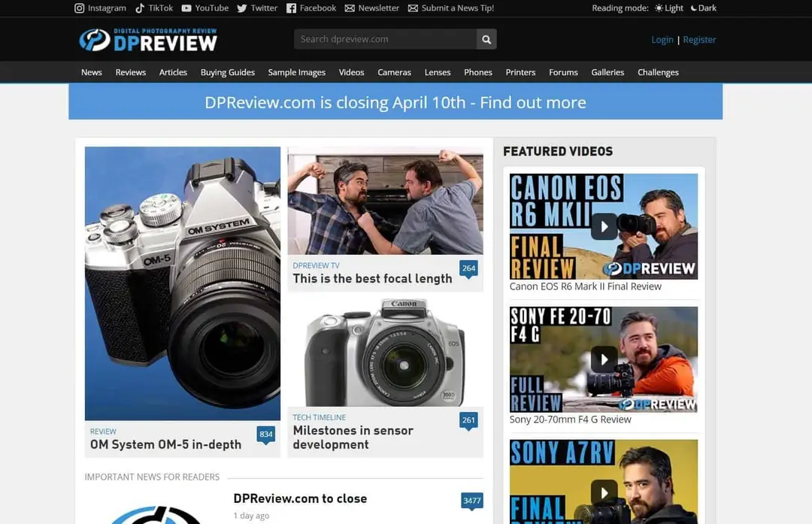This screenshot has height=524, width=812.
Task: Switch reading mode to Light
Action: (669, 8)
